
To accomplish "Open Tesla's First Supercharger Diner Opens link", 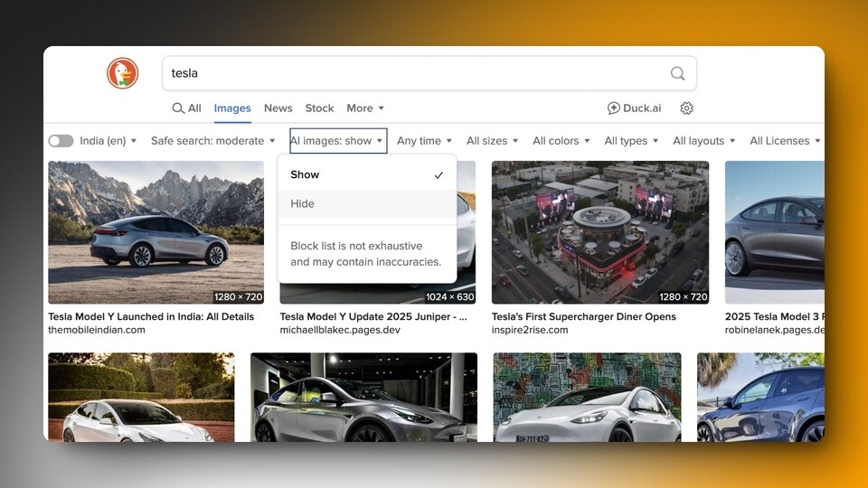I will (583, 316).
